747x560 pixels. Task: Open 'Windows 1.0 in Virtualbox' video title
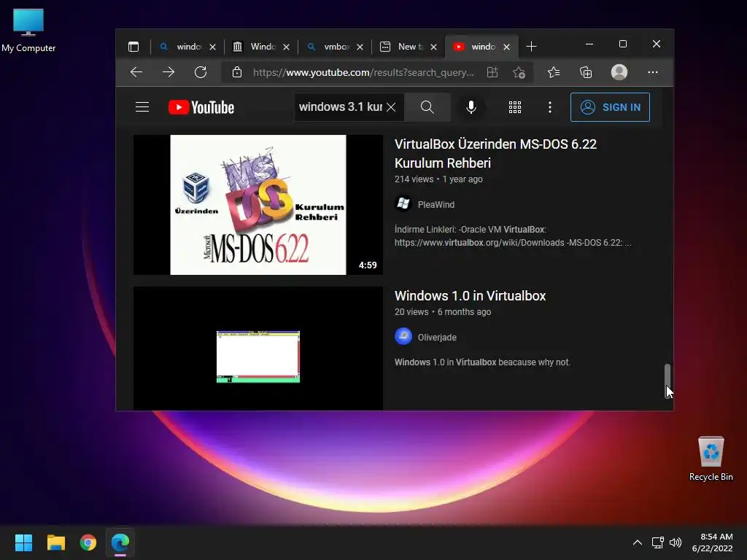[471, 296]
